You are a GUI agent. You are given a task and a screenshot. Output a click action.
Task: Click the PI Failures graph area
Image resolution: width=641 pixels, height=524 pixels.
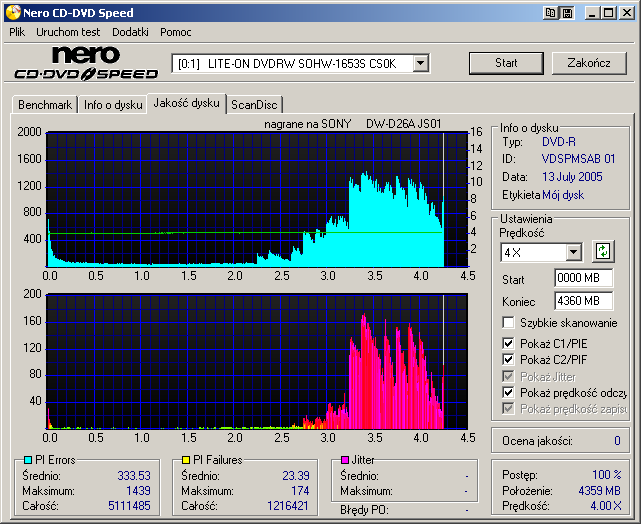(x=257, y=361)
